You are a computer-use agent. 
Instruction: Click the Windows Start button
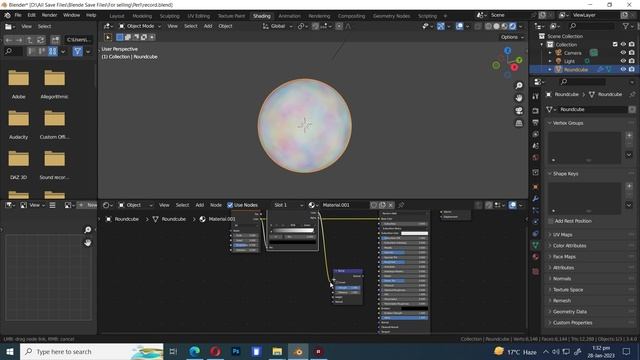point(9,351)
